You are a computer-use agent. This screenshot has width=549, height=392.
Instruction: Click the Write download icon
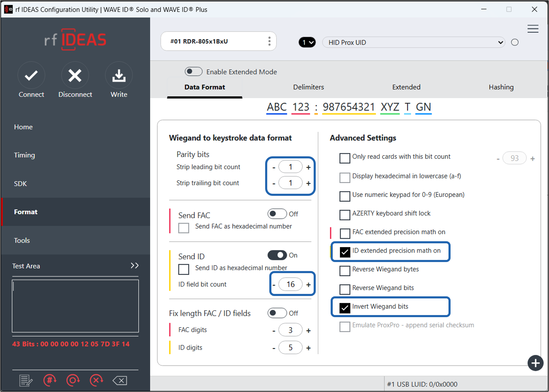coord(119,75)
